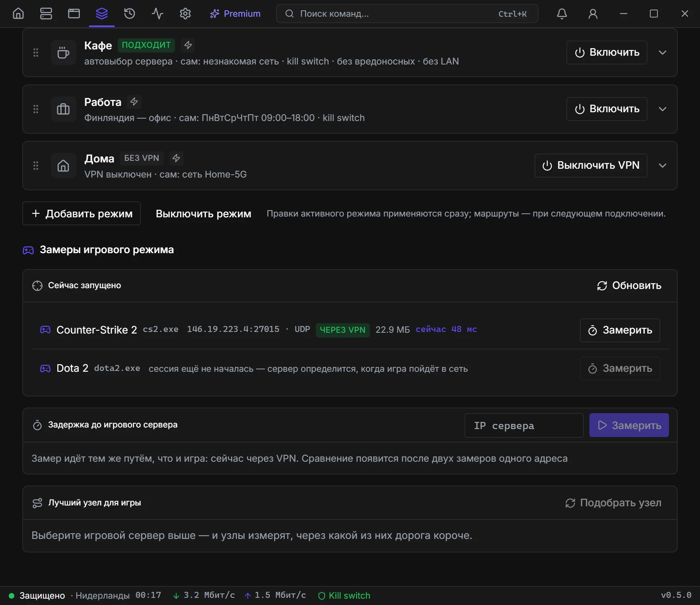This screenshot has height=605, width=700.
Task: Click the lightning auto-trigger icon next to Кафе
Action: pos(188,45)
